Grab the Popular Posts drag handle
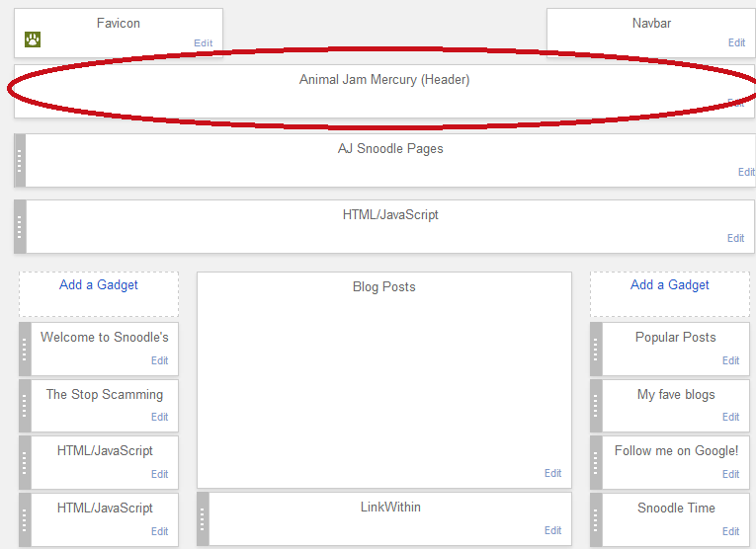 pos(596,350)
